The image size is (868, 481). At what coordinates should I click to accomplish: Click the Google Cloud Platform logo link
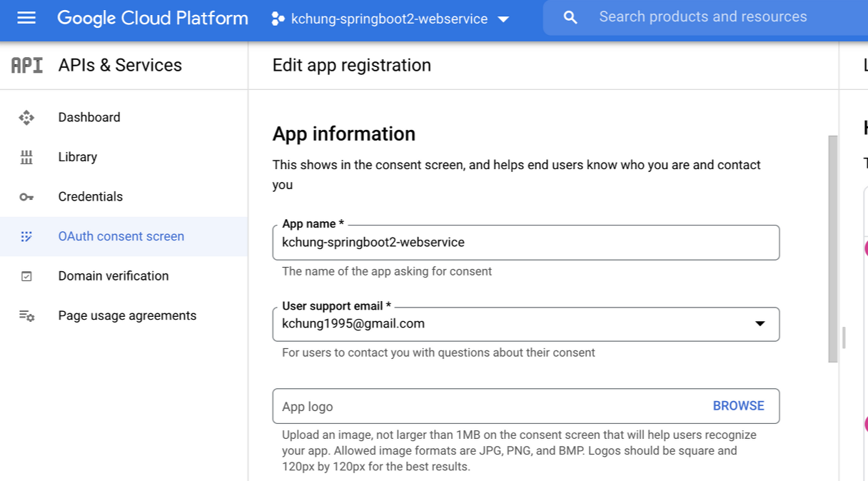pos(153,19)
